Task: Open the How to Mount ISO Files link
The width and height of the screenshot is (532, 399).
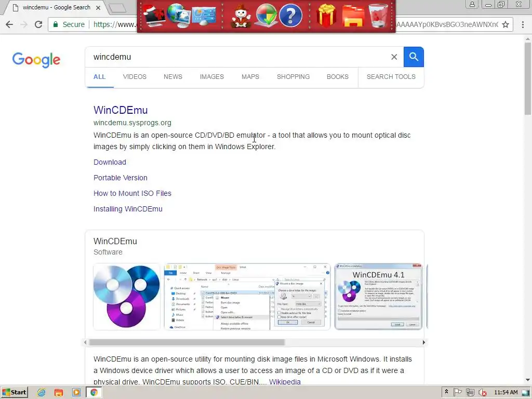Action: [x=132, y=193]
